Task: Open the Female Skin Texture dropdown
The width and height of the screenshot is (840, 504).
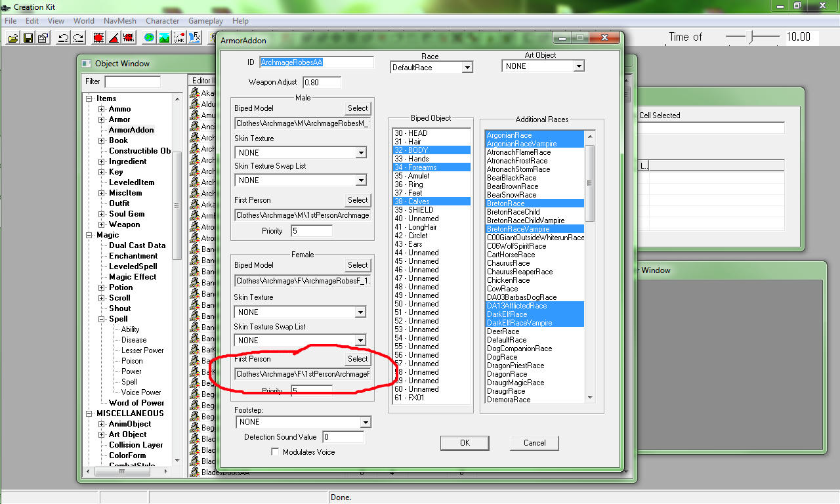Action: point(300,312)
